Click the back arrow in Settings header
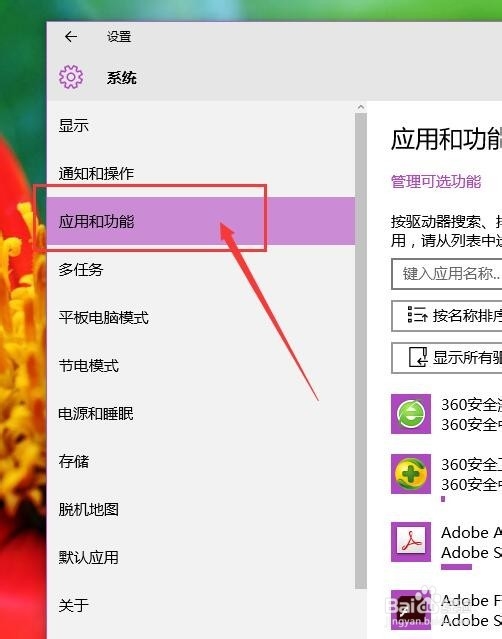502x639 pixels. pyautogui.click(x=71, y=37)
